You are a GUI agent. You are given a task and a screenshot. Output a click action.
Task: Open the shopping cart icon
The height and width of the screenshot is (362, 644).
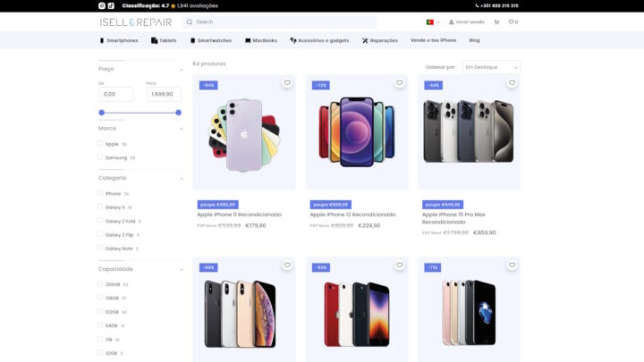tap(496, 22)
